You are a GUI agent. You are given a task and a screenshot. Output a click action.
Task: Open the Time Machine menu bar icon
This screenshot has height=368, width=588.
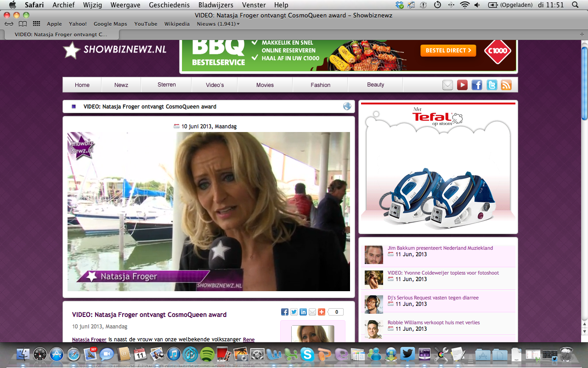(437, 5)
